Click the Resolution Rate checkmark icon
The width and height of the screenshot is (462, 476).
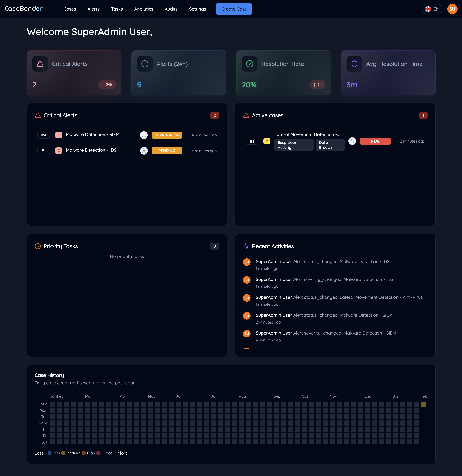[x=250, y=64]
